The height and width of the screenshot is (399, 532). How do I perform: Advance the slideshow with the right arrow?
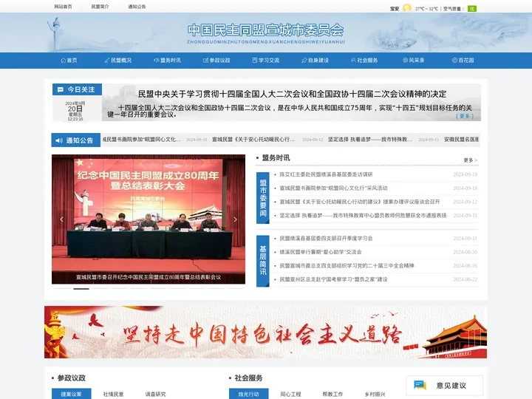point(235,219)
